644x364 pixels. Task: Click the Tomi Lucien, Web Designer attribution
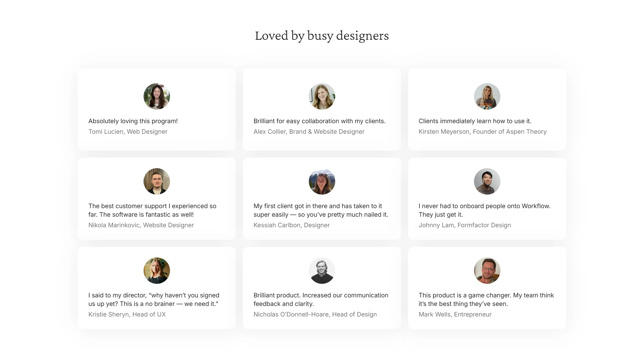pos(128,131)
